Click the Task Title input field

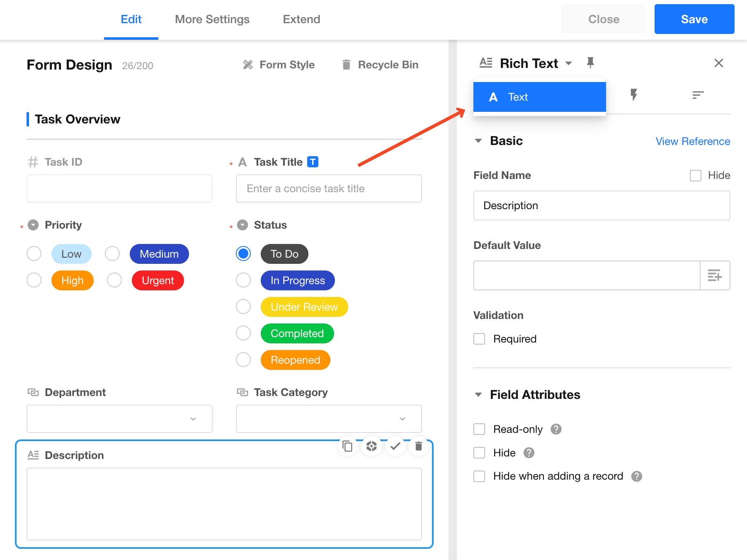[x=329, y=188]
